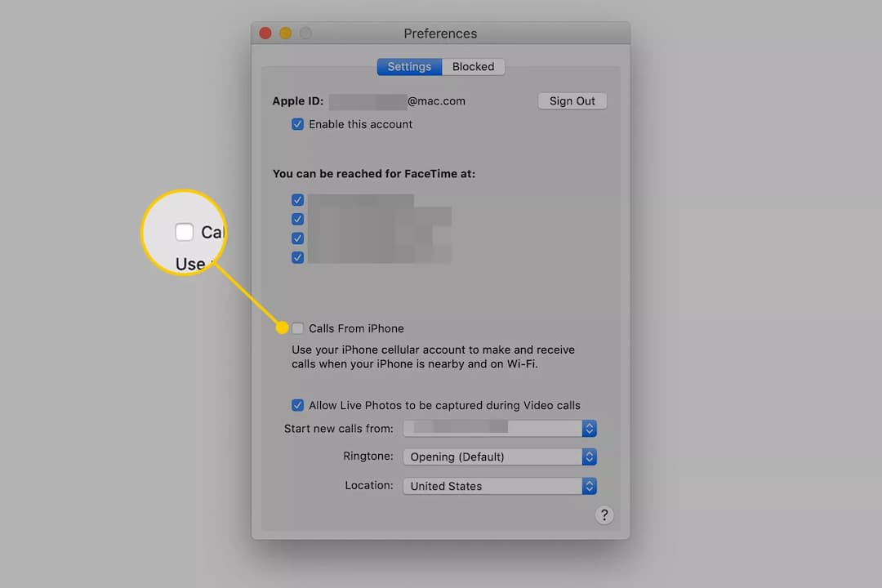Click the 'Calls From iPhone' label
The image size is (882, 588).
click(x=356, y=328)
